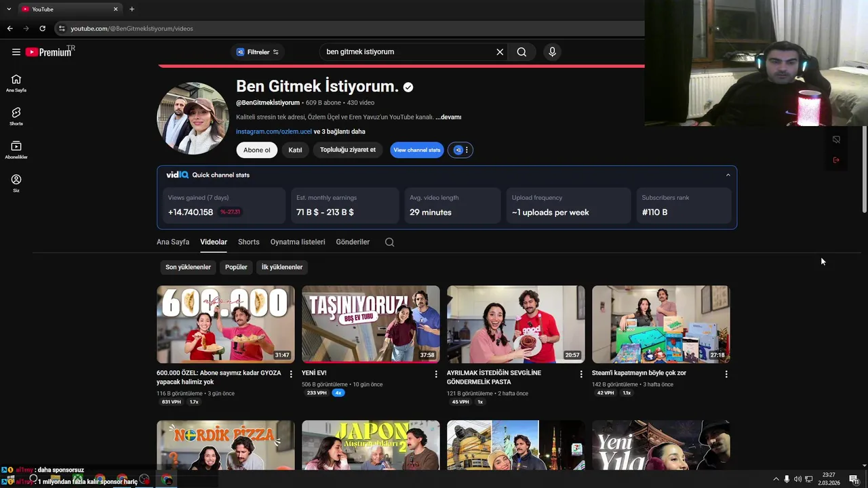Click the Katıl join button
This screenshot has width=868, height=488.
click(x=295, y=150)
